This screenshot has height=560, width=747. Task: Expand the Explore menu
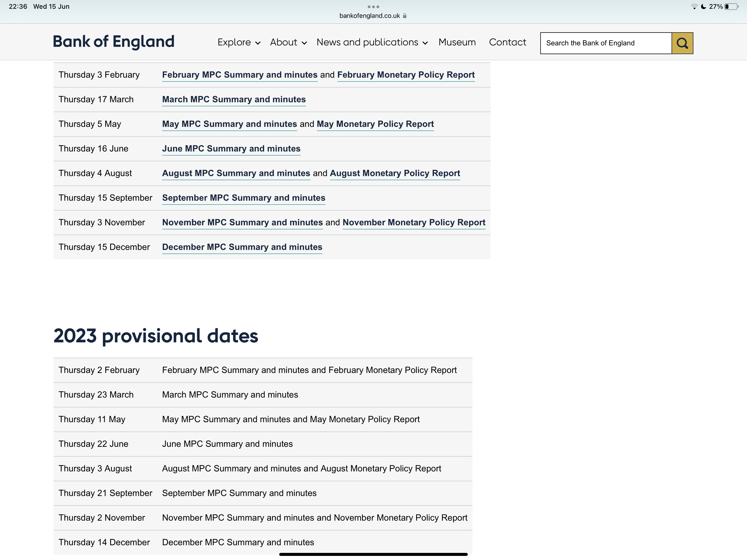[x=239, y=42]
